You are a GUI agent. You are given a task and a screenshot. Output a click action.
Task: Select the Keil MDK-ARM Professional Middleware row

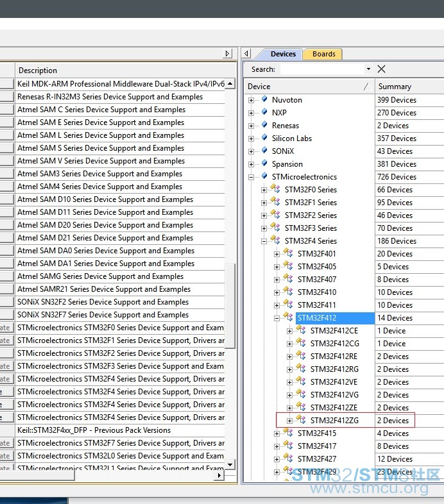(120, 84)
